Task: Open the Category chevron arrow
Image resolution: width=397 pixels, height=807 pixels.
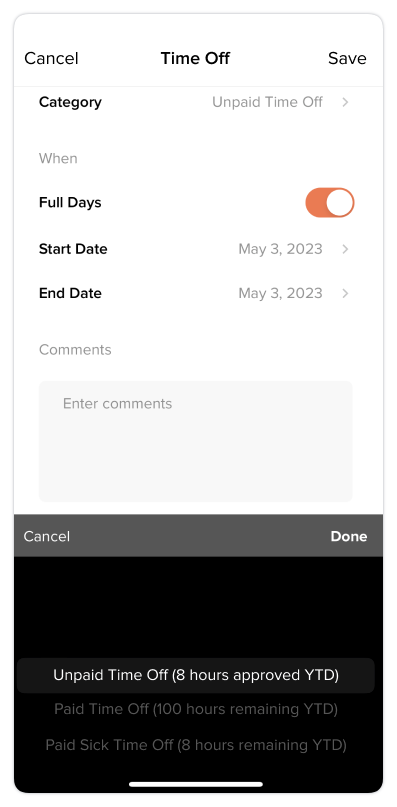Action: (345, 102)
